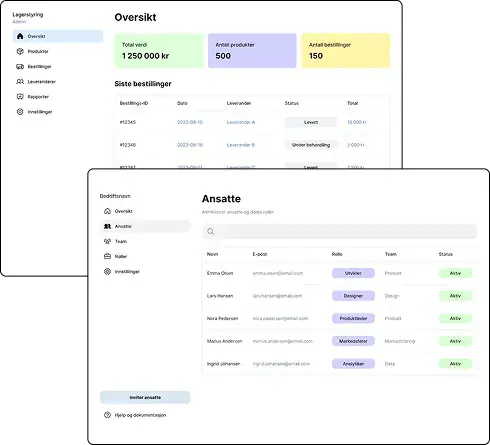The width and height of the screenshot is (490, 445).
Task: Click the Levert status badge for order #12345
Action: click(x=311, y=122)
